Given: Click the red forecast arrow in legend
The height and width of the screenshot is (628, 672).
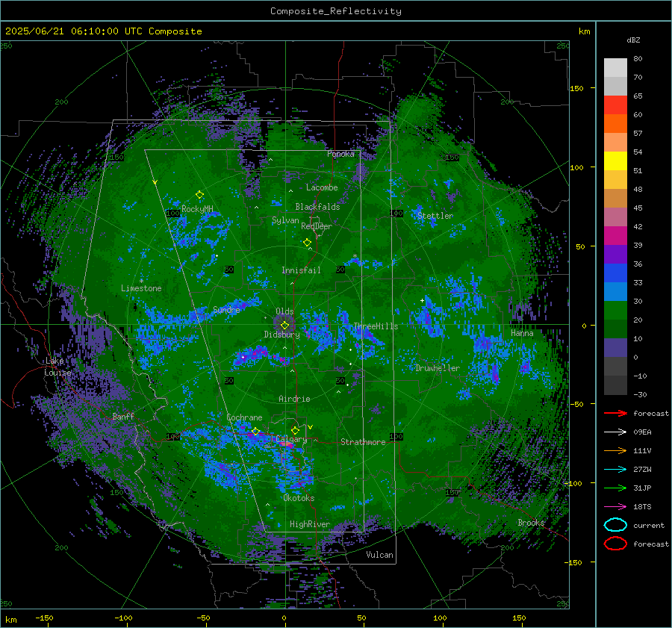Looking at the screenshot, I should click(615, 413).
